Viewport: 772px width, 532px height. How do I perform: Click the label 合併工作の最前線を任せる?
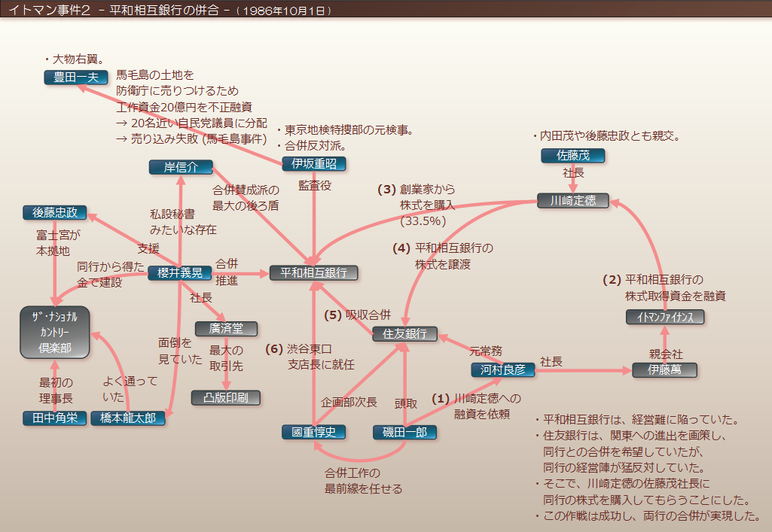(363, 481)
